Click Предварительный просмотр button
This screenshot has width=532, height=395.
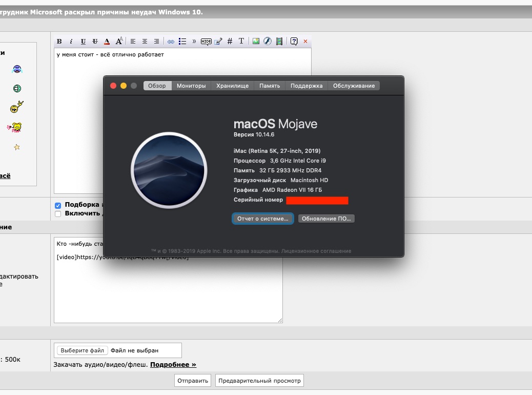pyautogui.click(x=259, y=381)
